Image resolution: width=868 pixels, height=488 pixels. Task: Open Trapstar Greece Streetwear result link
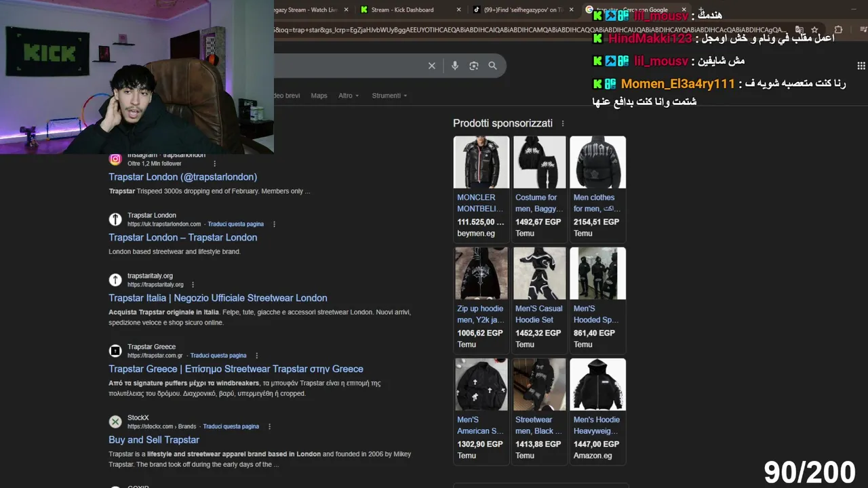pyautogui.click(x=236, y=369)
